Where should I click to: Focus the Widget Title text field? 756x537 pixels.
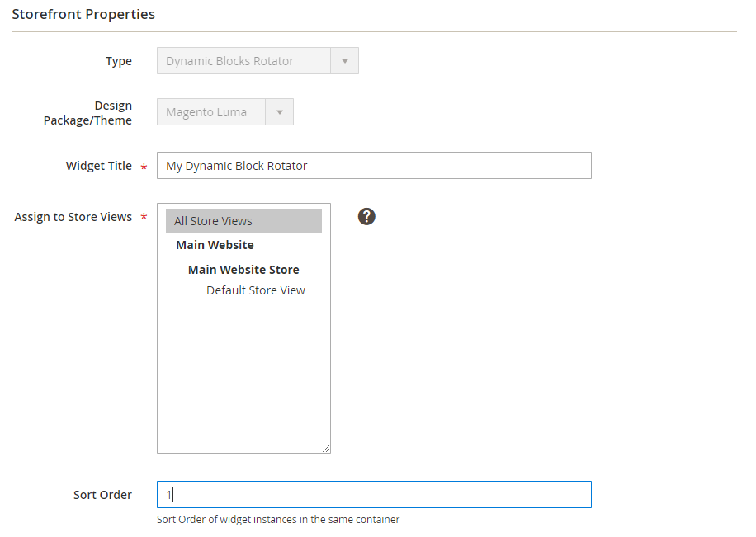coord(374,165)
